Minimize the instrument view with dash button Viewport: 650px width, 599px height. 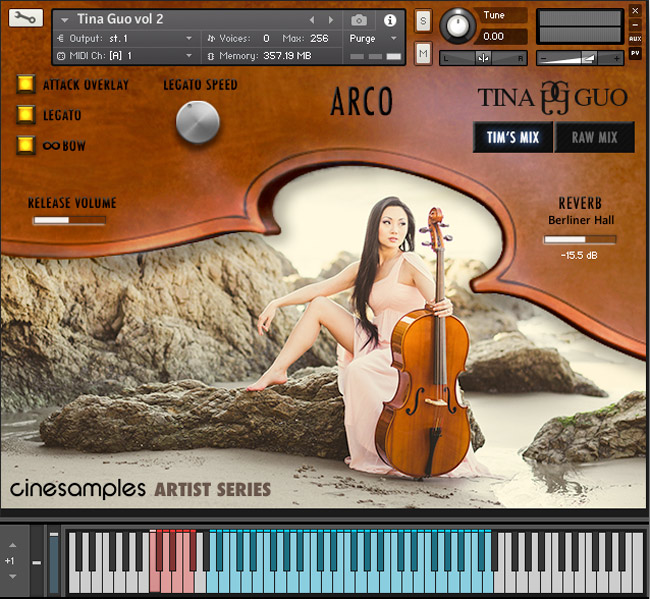pyautogui.click(x=635, y=25)
